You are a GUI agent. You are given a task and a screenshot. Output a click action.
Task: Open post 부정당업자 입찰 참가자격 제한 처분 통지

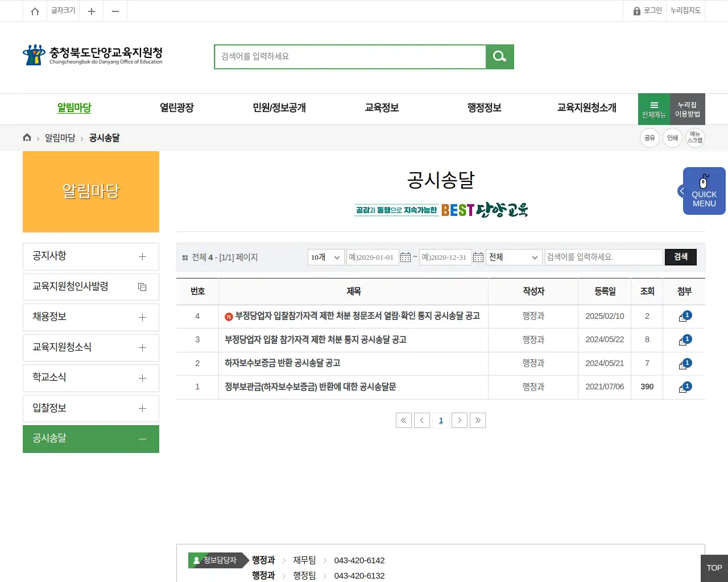point(316,340)
